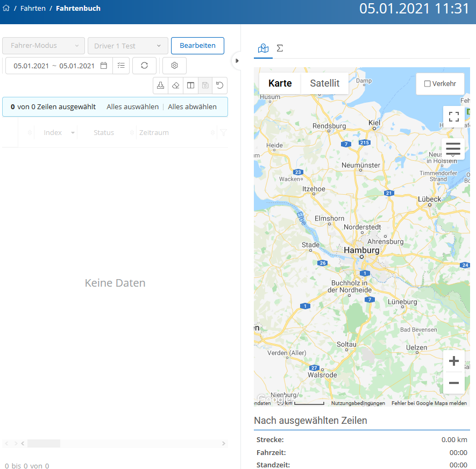
Task: Click the date range input field
Action: coord(54,66)
